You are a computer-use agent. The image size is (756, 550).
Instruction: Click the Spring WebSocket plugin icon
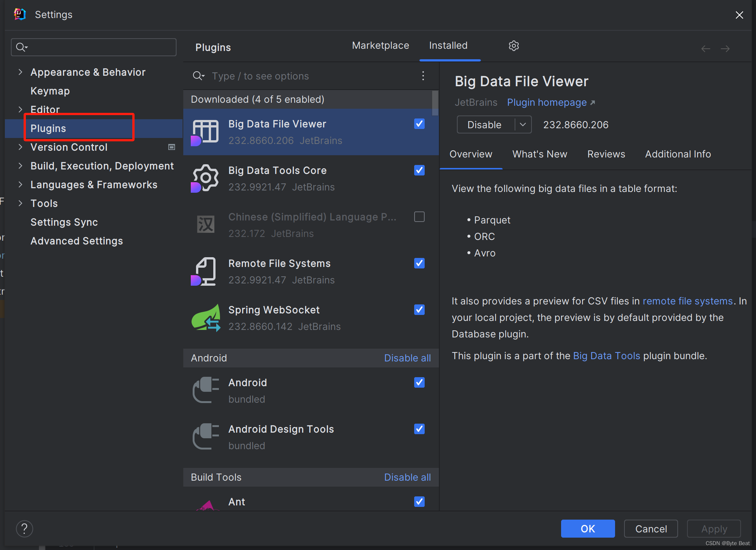tap(206, 318)
